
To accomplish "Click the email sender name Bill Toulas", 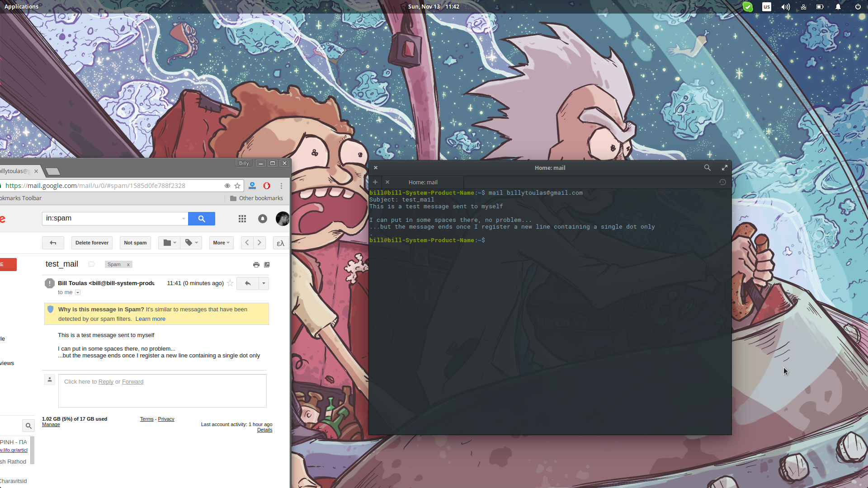I will tap(72, 283).
